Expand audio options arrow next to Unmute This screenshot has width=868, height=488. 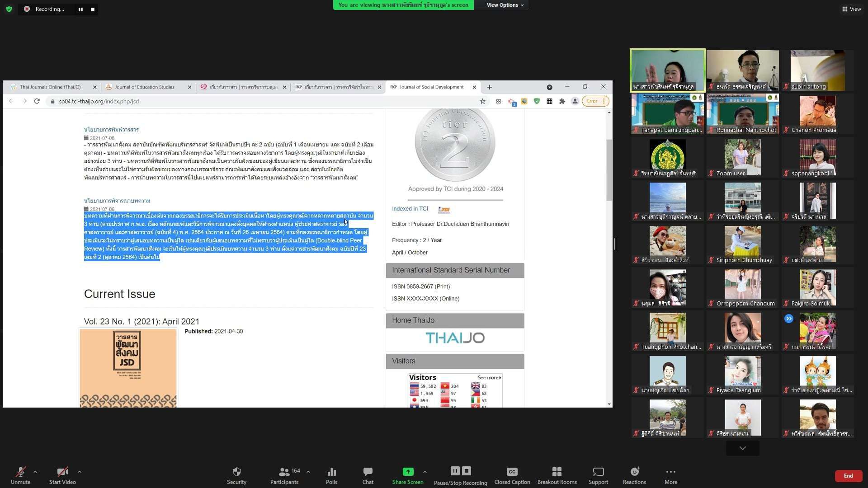click(35, 472)
